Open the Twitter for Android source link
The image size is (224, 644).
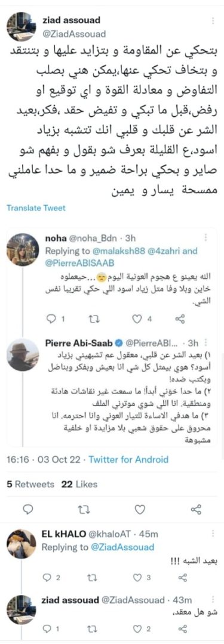click(x=128, y=459)
